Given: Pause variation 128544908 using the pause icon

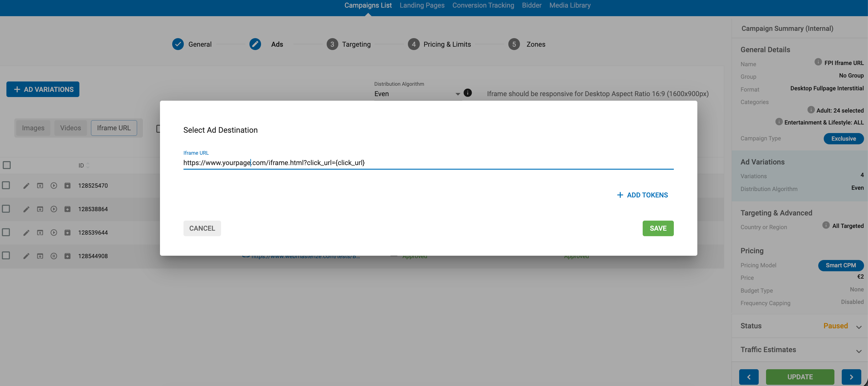Looking at the screenshot, I should pos(54,256).
